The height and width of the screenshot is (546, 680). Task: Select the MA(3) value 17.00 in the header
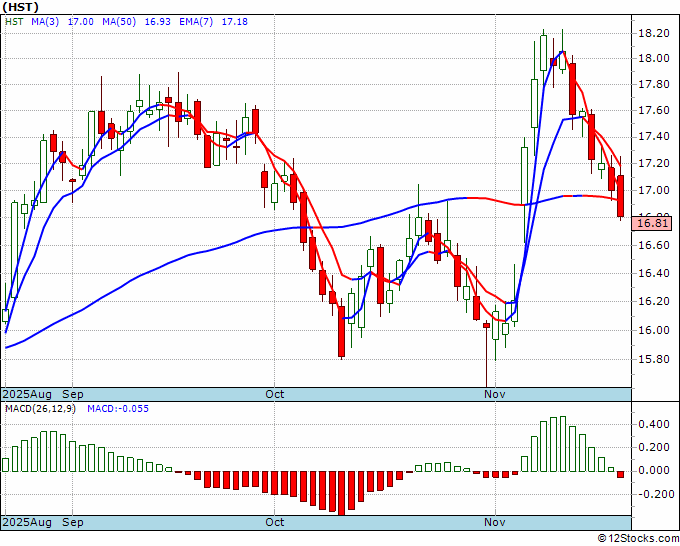click(x=81, y=22)
